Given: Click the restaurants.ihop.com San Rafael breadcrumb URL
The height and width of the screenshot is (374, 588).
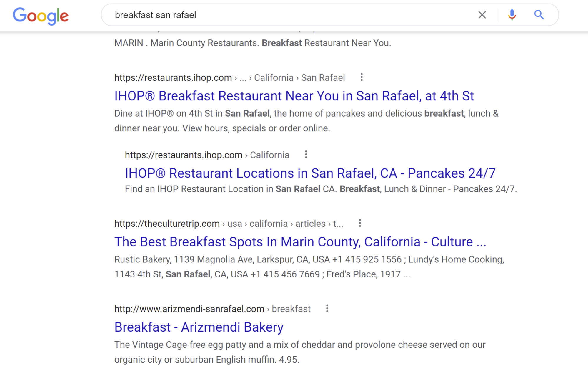Looking at the screenshot, I should click(229, 78).
